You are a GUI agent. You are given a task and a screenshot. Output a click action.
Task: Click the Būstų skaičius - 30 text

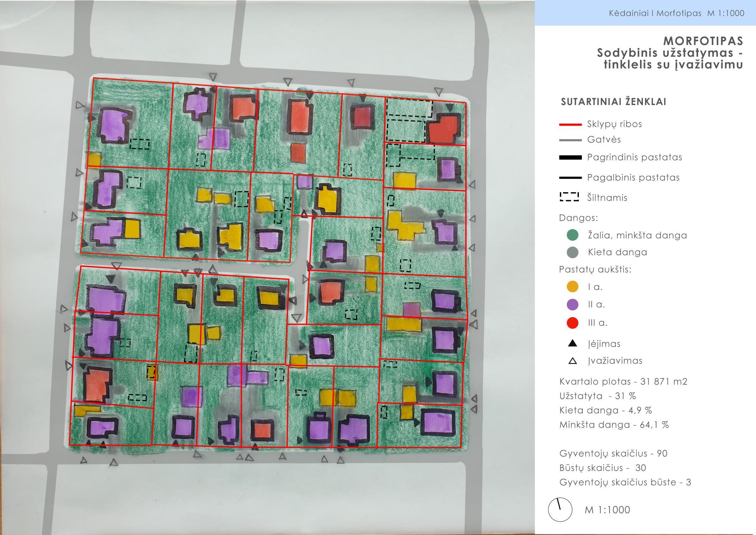click(x=602, y=468)
